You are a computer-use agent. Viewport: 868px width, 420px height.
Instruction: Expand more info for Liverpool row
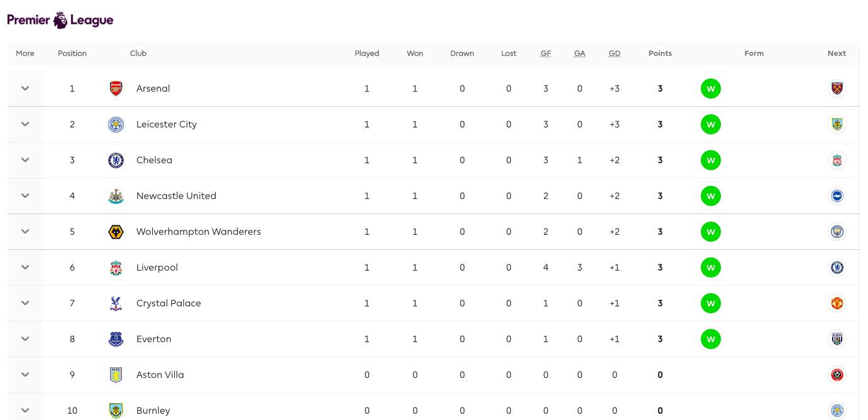pos(25,267)
